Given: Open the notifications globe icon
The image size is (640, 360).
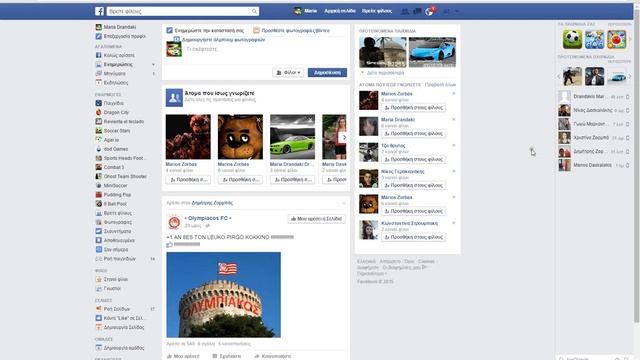Looking at the screenshot, I should coord(429,11).
